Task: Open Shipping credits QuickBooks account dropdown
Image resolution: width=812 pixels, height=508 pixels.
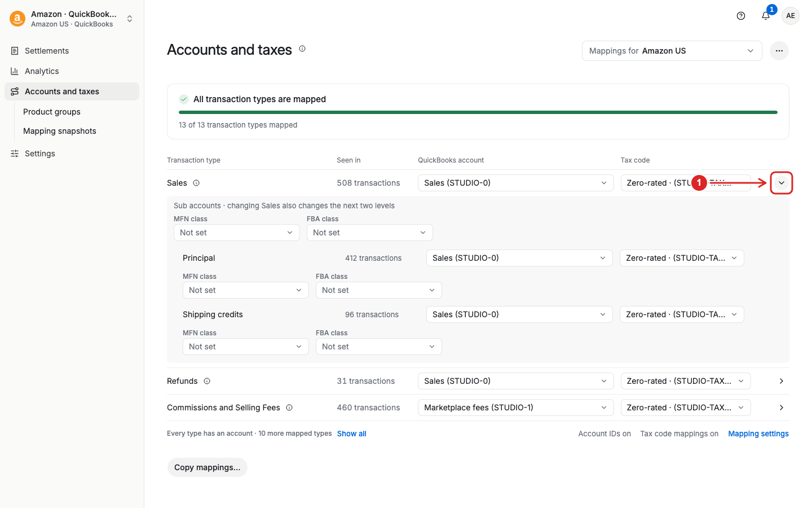Action: point(519,314)
